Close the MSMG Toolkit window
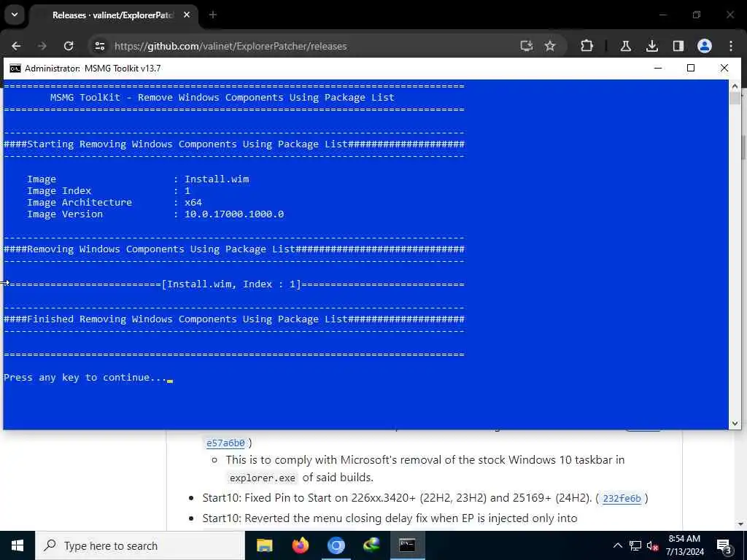 (724, 68)
